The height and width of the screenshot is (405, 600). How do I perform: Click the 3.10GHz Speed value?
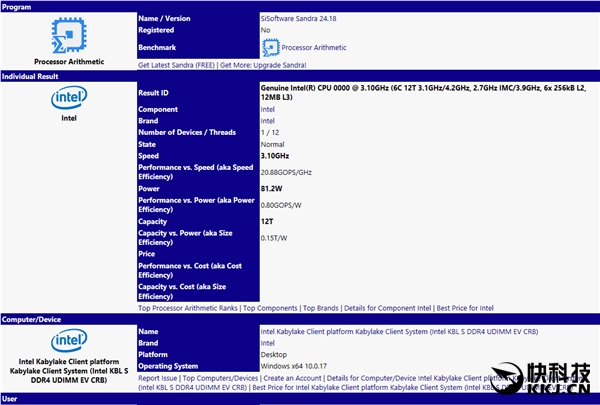(275, 156)
